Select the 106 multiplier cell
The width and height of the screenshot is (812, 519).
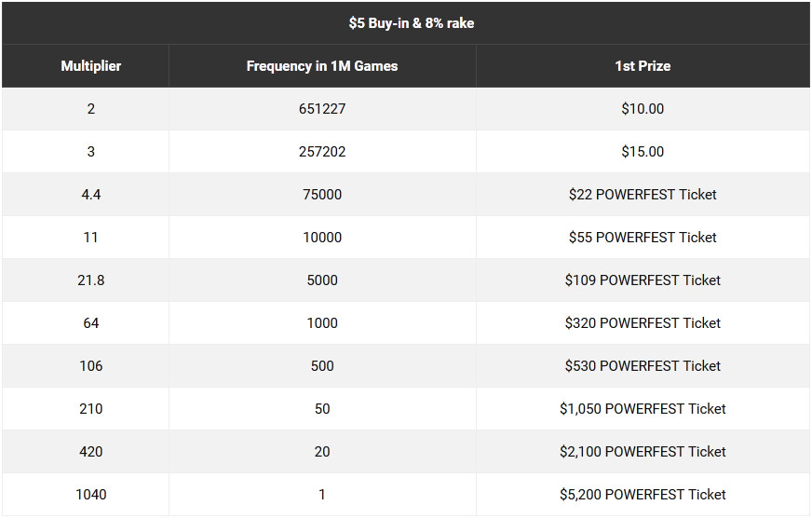coord(90,366)
